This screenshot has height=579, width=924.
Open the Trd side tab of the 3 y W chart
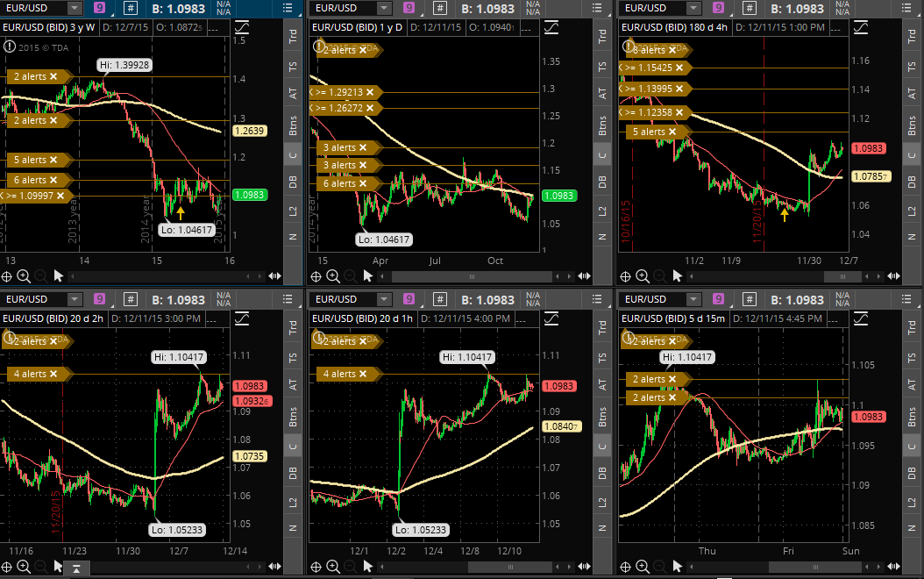[293, 37]
